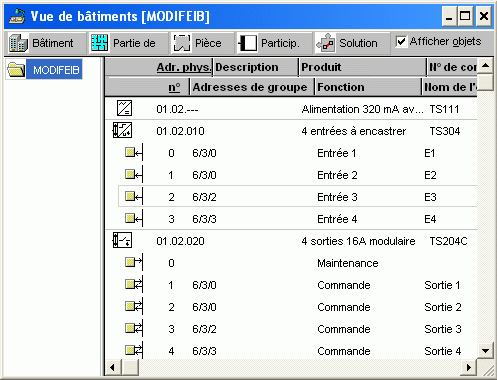Click the TS111 order number
Viewport: 497px width, 380px height.
click(444, 109)
